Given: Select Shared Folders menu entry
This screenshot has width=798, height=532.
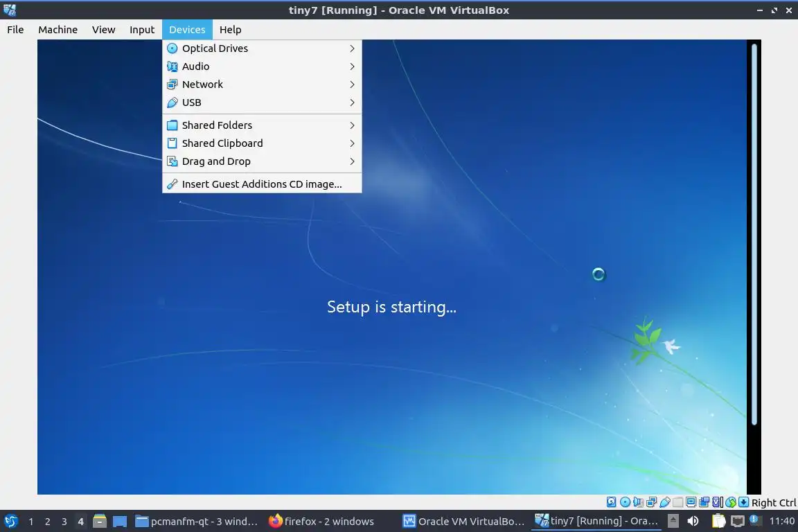Looking at the screenshot, I should click(x=262, y=125).
